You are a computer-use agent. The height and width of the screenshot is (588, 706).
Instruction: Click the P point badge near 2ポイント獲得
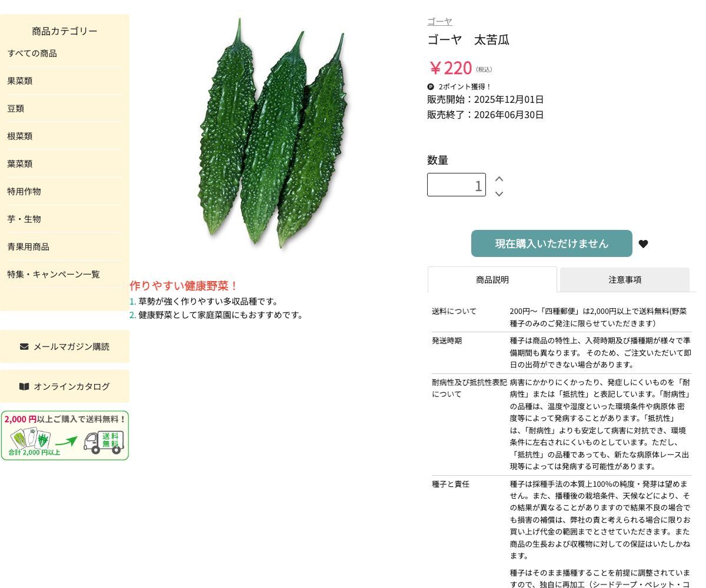click(x=430, y=86)
